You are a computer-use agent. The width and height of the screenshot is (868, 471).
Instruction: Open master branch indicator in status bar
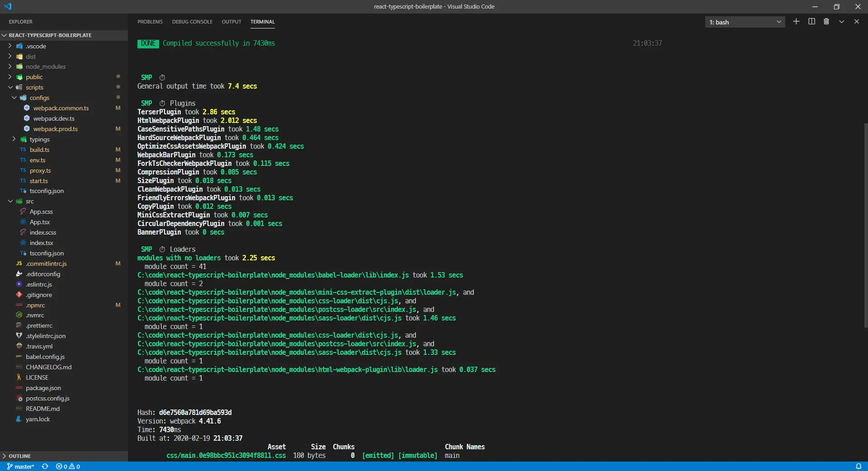(21, 466)
